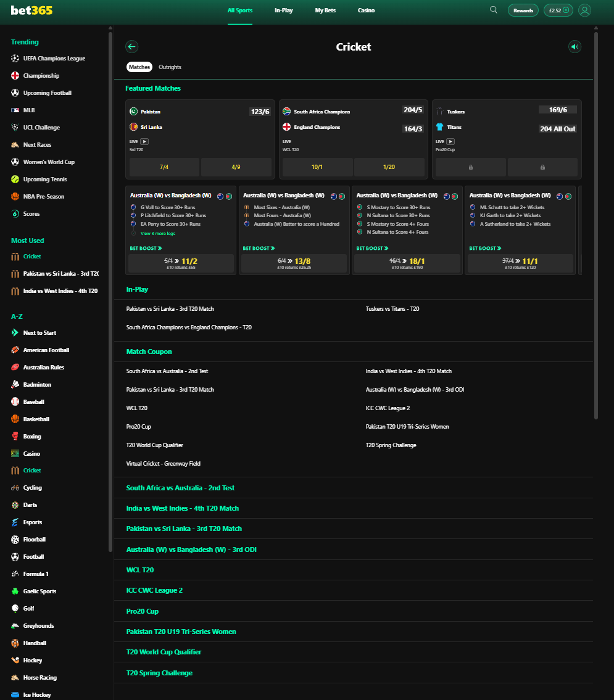Toggle the sound speaker icon
Screen dimensions: 614x700
click(x=575, y=46)
